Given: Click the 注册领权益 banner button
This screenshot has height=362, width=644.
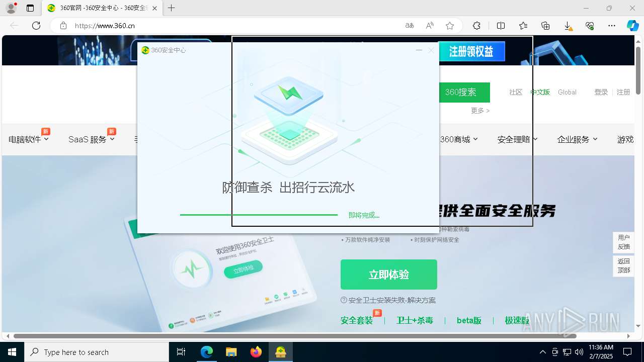Looking at the screenshot, I should click(471, 51).
